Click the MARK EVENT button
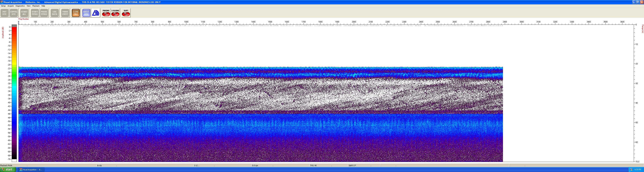Screen dimensions: 644x172 click(x=65, y=13)
